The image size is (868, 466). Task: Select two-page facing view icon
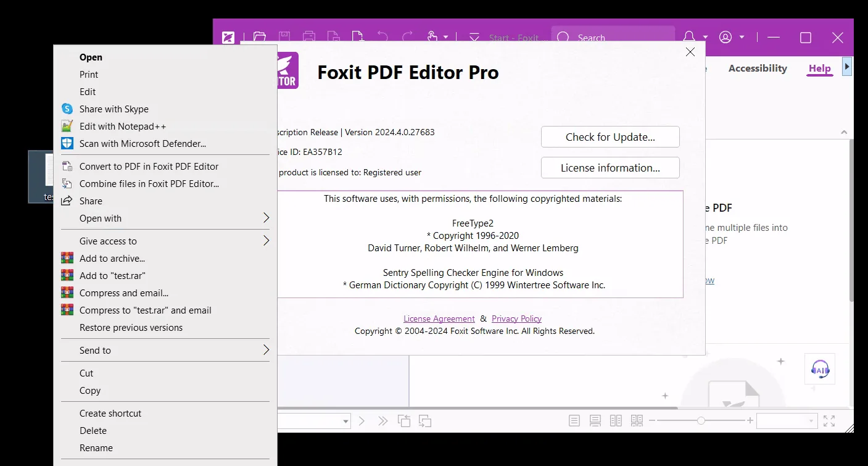(616, 421)
